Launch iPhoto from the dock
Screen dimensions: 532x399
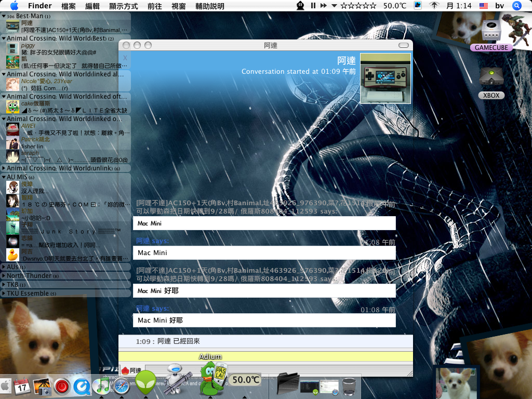[42, 387]
